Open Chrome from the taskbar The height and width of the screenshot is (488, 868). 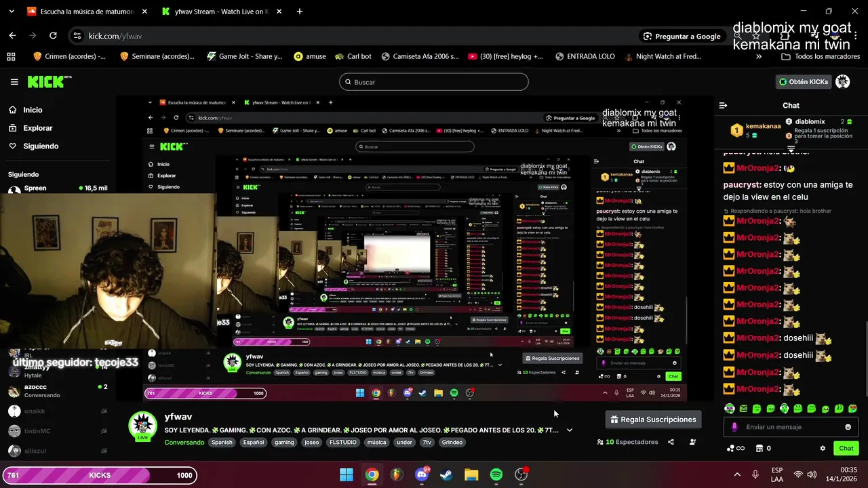372,475
